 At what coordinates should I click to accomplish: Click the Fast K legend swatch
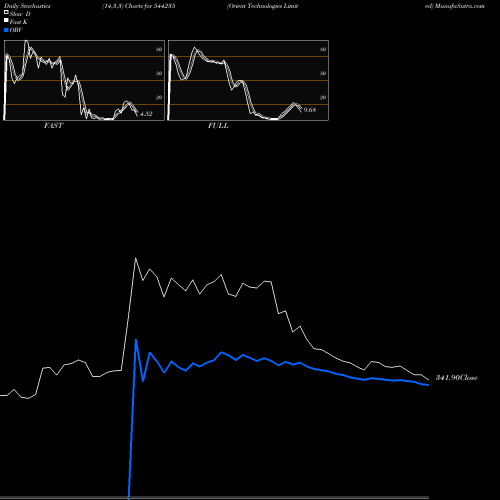(x=6, y=21)
